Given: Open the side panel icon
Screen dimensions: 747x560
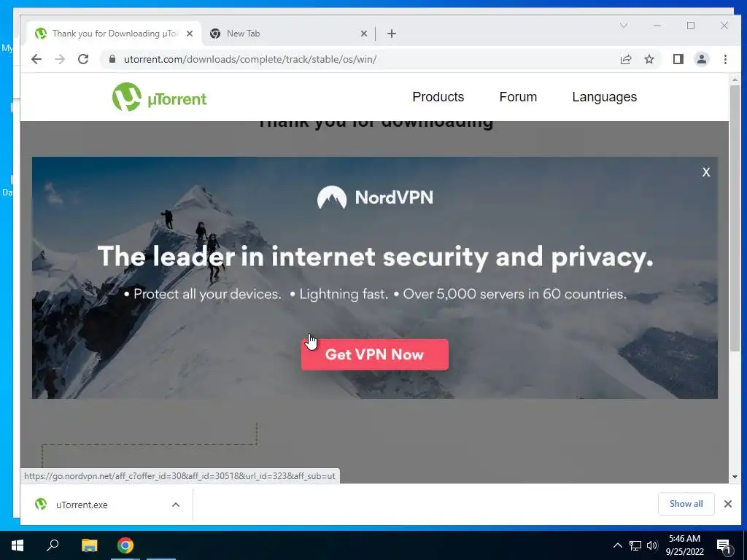Looking at the screenshot, I should pyautogui.click(x=678, y=59).
